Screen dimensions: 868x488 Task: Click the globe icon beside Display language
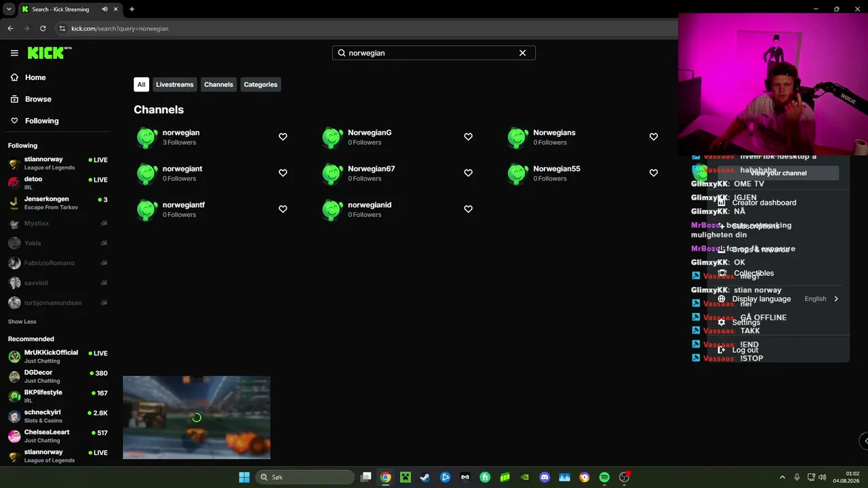722,299
